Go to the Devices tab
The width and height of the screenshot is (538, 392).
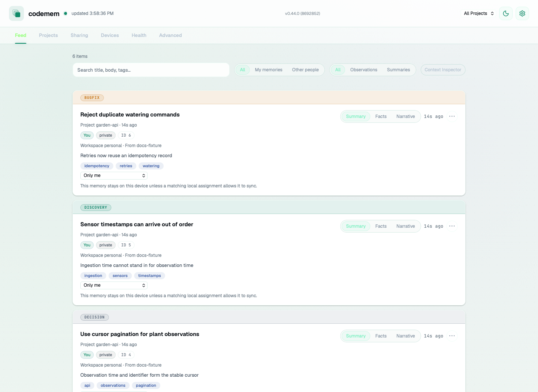point(110,35)
